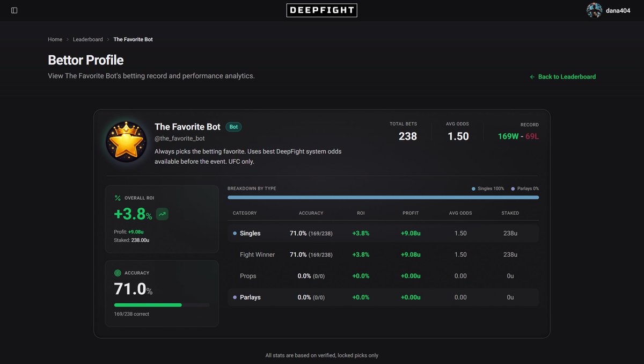Click the left arrow before Back to Leaderboard
The image size is (644, 364).
coord(532,77)
